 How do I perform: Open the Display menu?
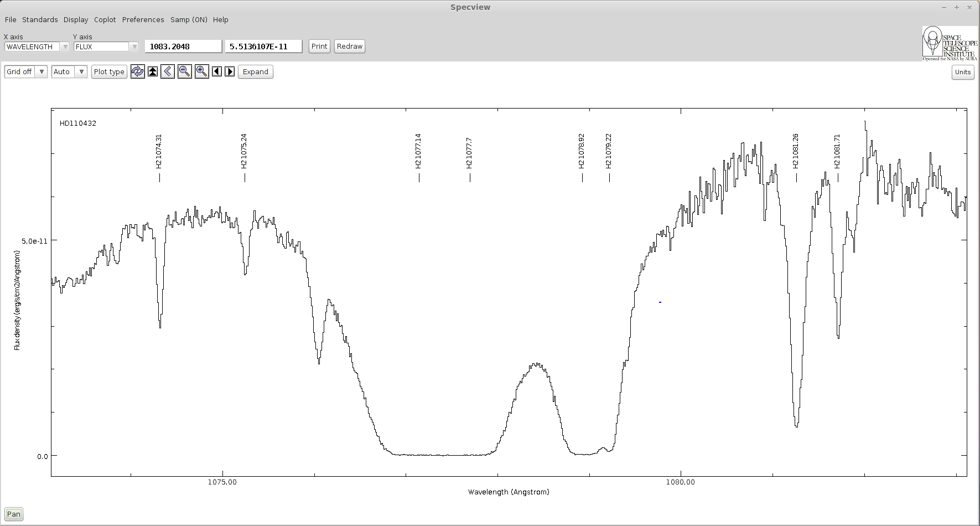pyautogui.click(x=76, y=19)
